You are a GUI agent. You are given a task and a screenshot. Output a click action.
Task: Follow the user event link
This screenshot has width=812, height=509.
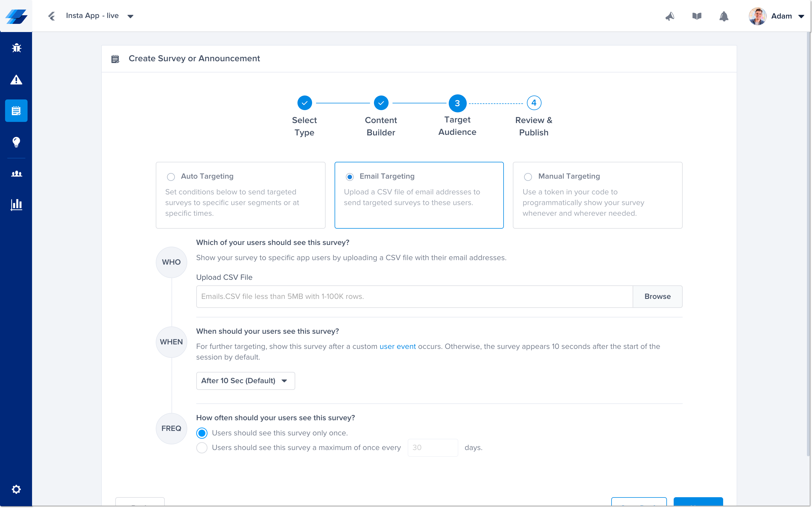[397, 346]
